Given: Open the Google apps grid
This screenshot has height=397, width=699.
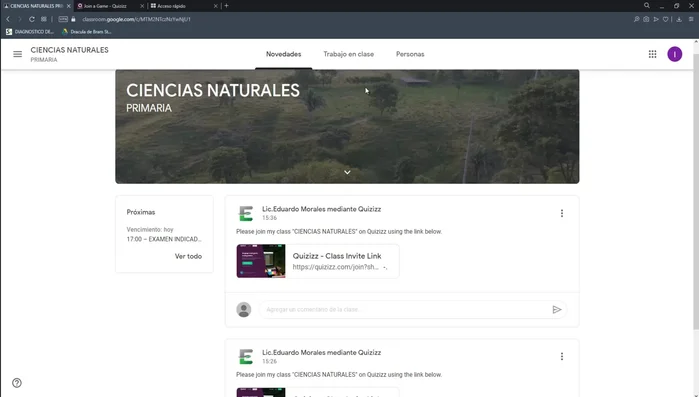Looking at the screenshot, I should pos(652,54).
